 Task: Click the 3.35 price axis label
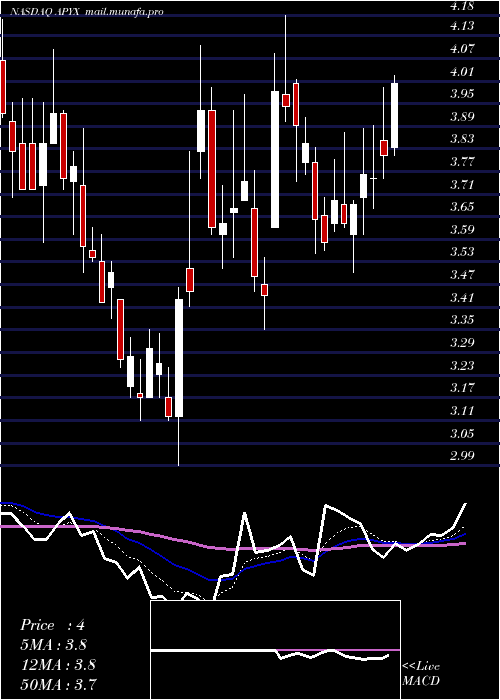tap(462, 320)
